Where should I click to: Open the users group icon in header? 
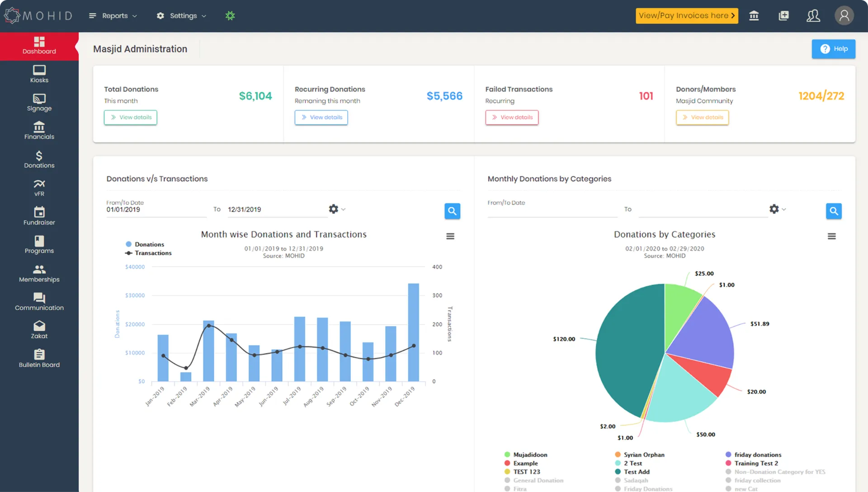point(813,16)
